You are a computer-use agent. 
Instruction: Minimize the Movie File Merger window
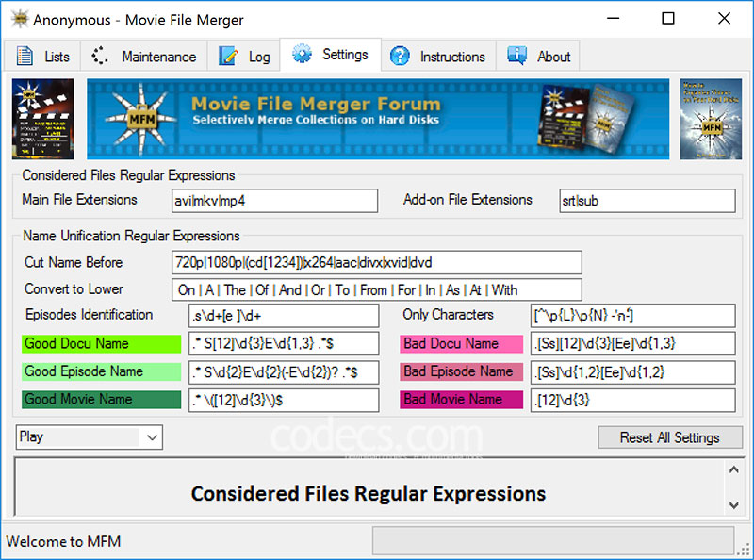click(613, 19)
